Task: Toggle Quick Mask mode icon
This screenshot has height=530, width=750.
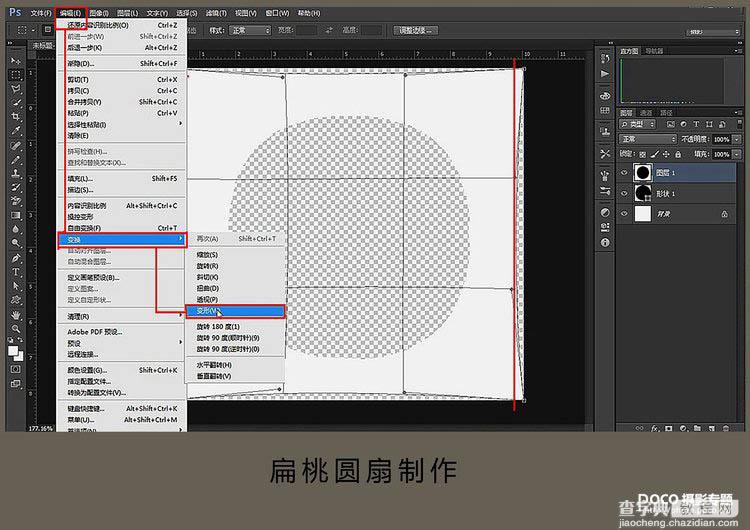Action: click(16, 369)
